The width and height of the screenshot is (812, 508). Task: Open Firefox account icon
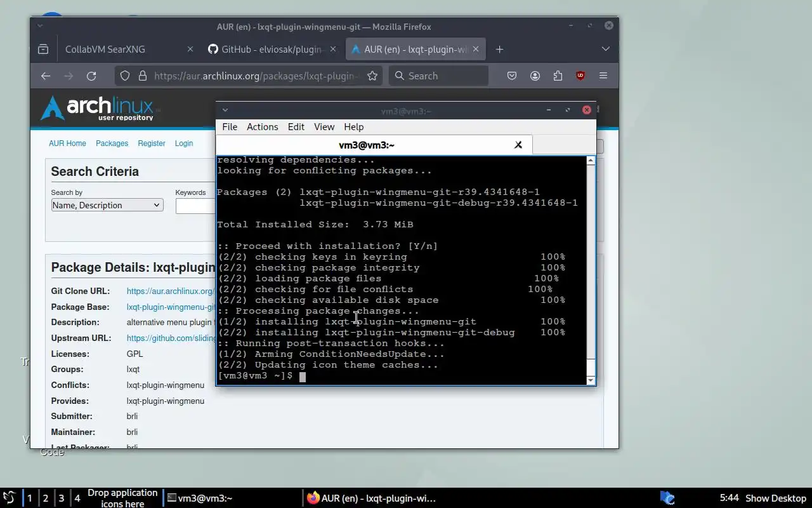(x=535, y=76)
